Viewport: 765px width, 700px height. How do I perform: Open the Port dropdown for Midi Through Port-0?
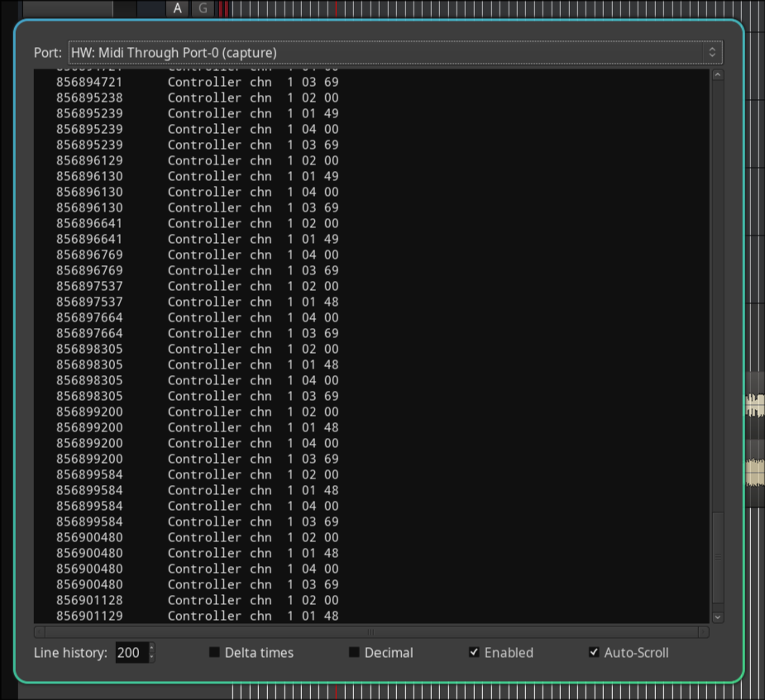[x=394, y=53]
